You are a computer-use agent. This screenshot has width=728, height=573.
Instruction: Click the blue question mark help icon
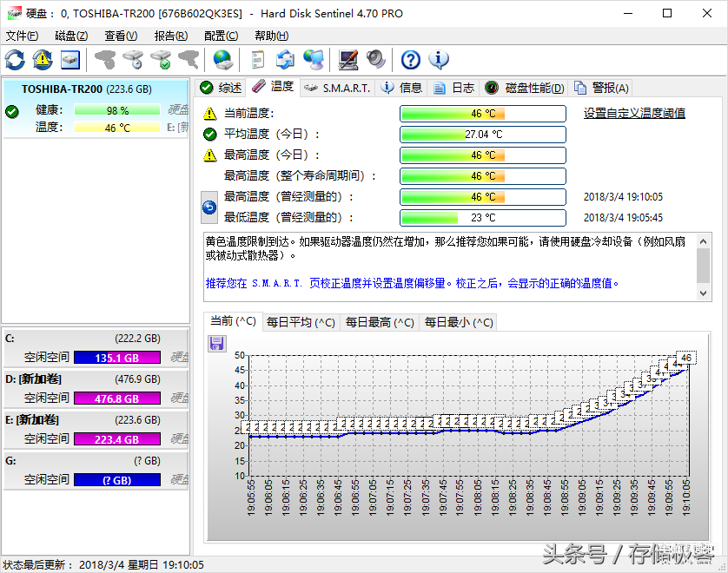pyautogui.click(x=410, y=60)
